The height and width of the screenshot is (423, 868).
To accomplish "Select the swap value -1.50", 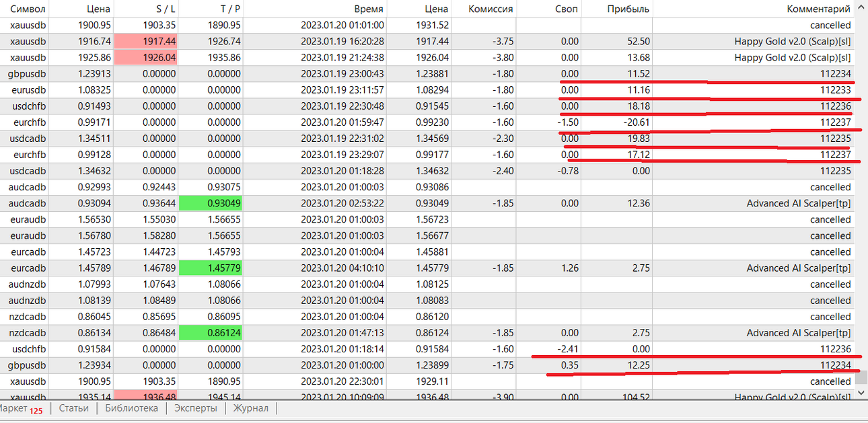I will 568,122.
